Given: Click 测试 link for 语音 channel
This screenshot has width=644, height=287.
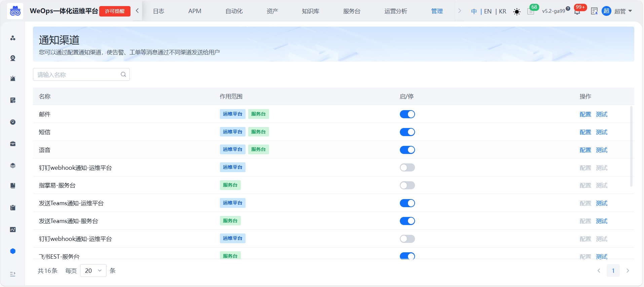Looking at the screenshot, I should [x=601, y=150].
